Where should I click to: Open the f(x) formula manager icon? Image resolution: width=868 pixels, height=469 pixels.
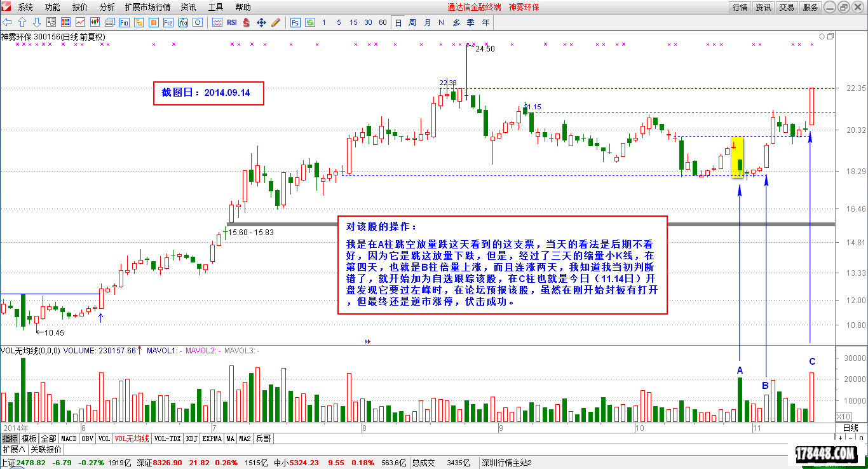[183, 22]
